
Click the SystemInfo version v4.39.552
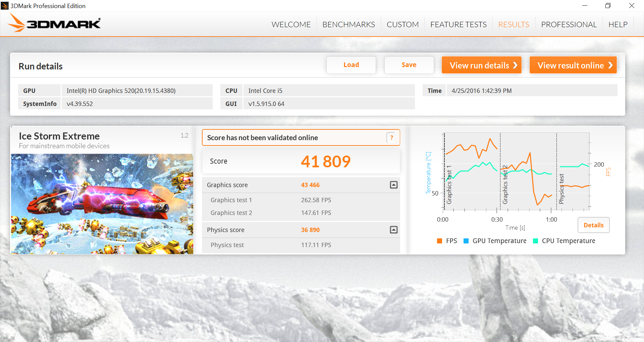click(79, 104)
